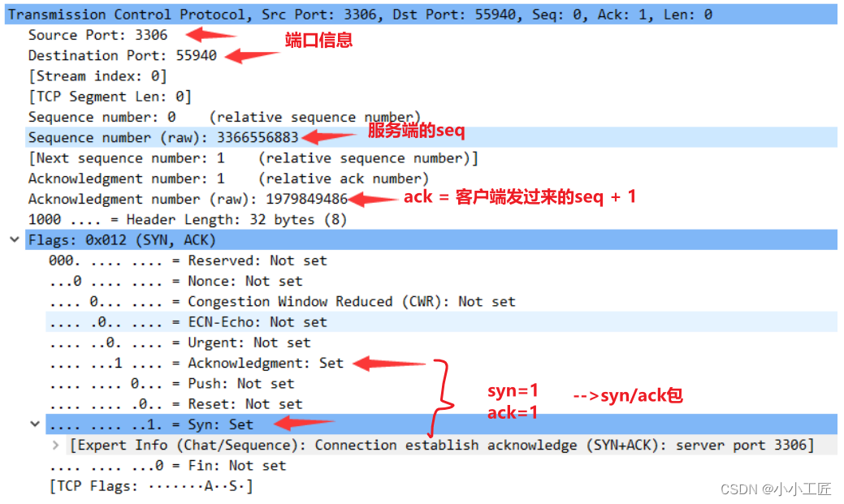Select the Reset: Not set row

click(x=176, y=404)
